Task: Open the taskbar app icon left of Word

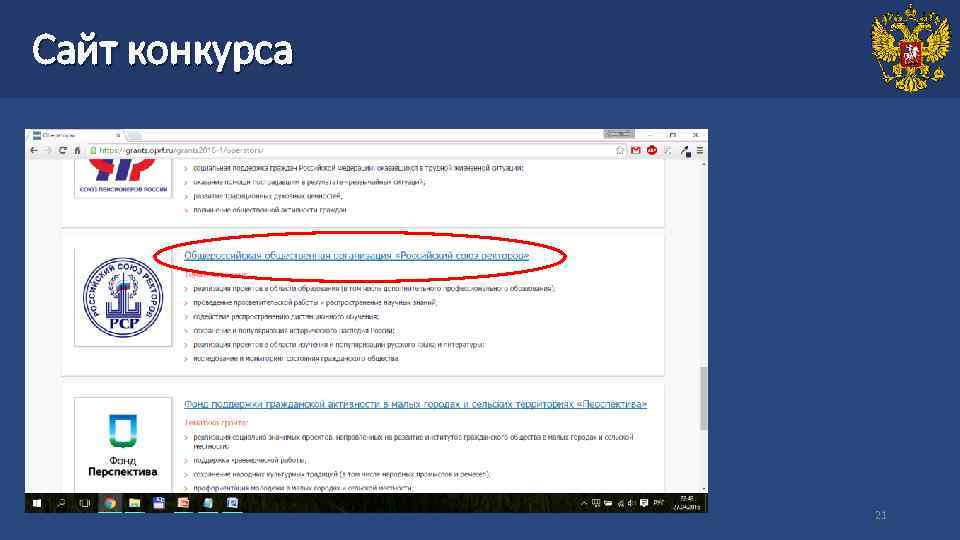Action: pyautogui.click(x=208, y=503)
